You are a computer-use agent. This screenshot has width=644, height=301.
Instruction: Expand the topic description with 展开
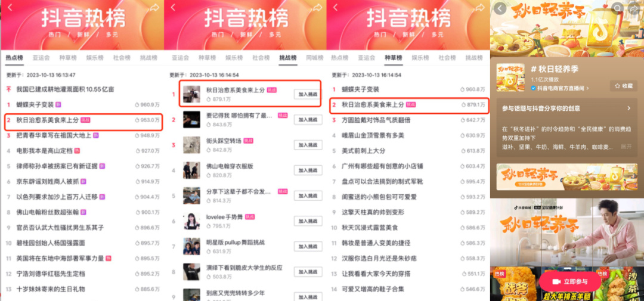626,147
